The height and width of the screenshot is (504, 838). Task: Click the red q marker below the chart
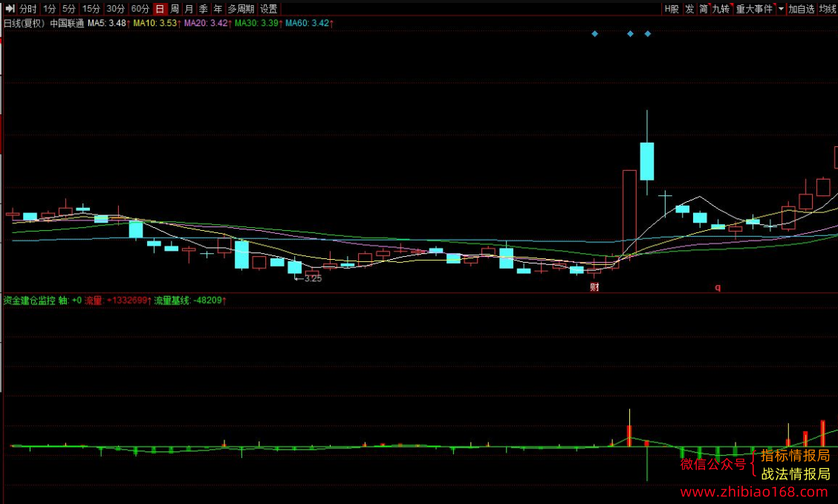pos(718,287)
